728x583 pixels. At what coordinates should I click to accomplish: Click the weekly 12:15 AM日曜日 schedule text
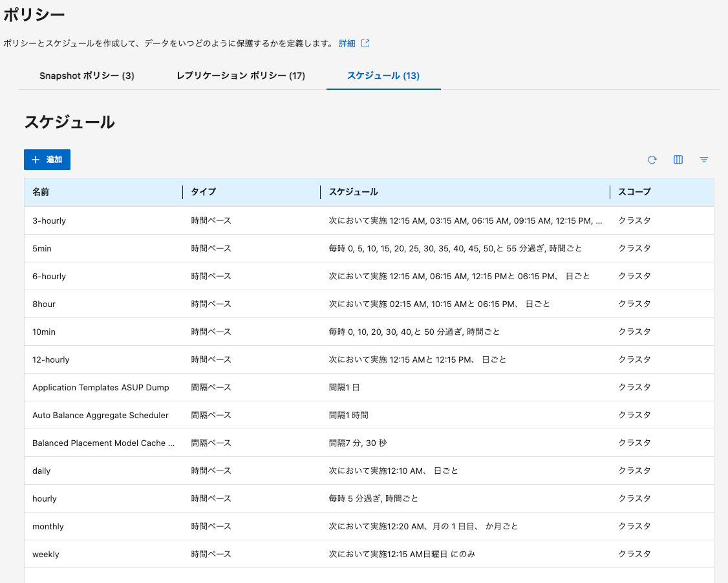[402, 555]
